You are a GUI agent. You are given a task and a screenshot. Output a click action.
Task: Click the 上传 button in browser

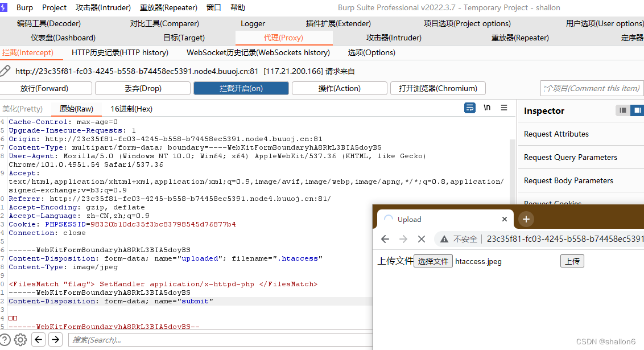[572, 261]
